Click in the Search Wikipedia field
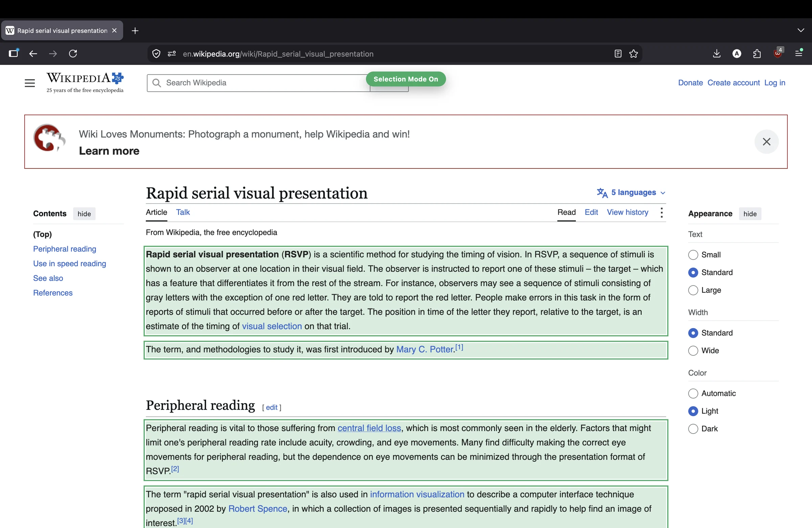The height and width of the screenshot is (528, 812). tap(259, 83)
